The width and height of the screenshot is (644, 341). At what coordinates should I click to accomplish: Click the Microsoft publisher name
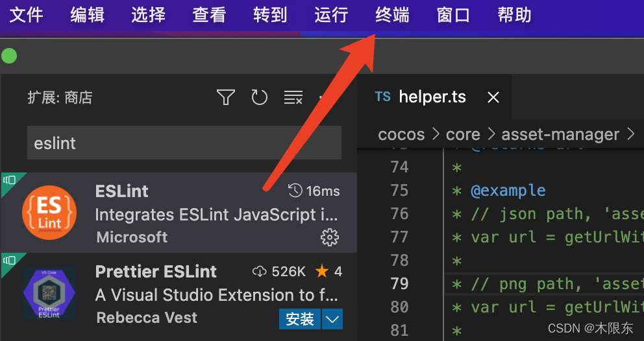tap(132, 237)
